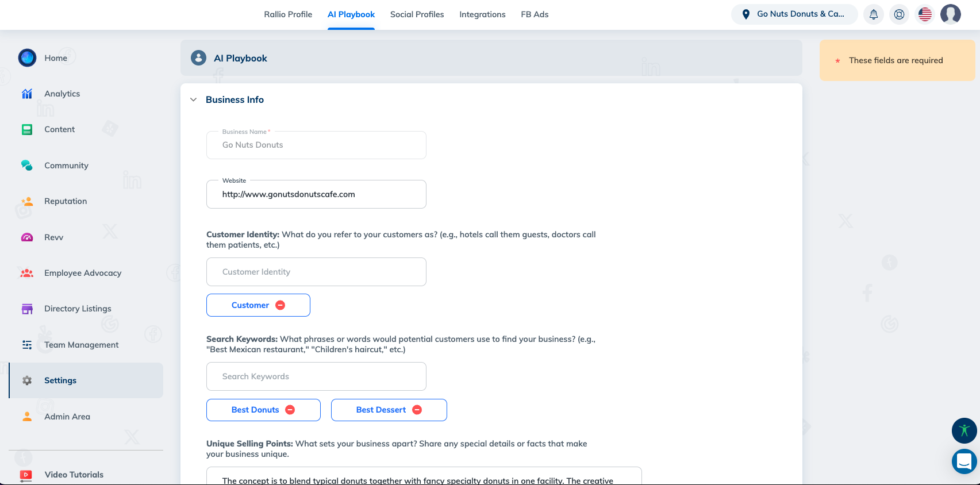The width and height of the screenshot is (980, 485).
Task: Delete the Best Dessert keyword tag
Action: tap(417, 410)
